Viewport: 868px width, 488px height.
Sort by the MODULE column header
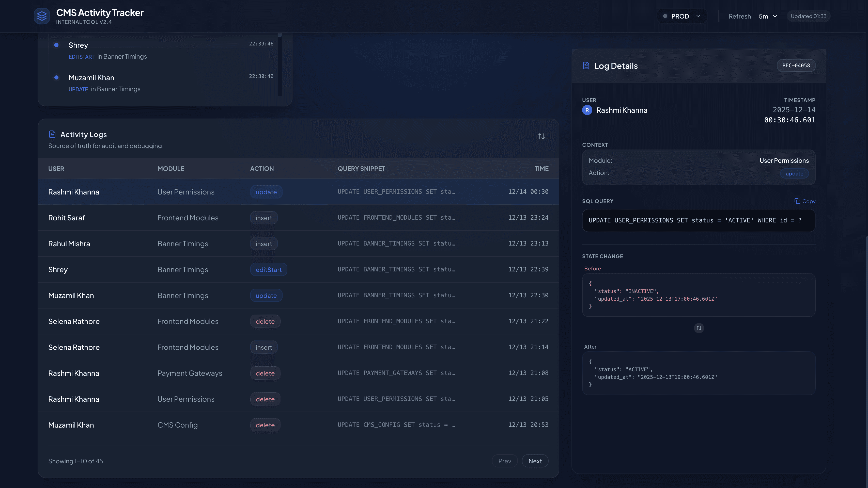pyautogui.click(x=170, y=169)
